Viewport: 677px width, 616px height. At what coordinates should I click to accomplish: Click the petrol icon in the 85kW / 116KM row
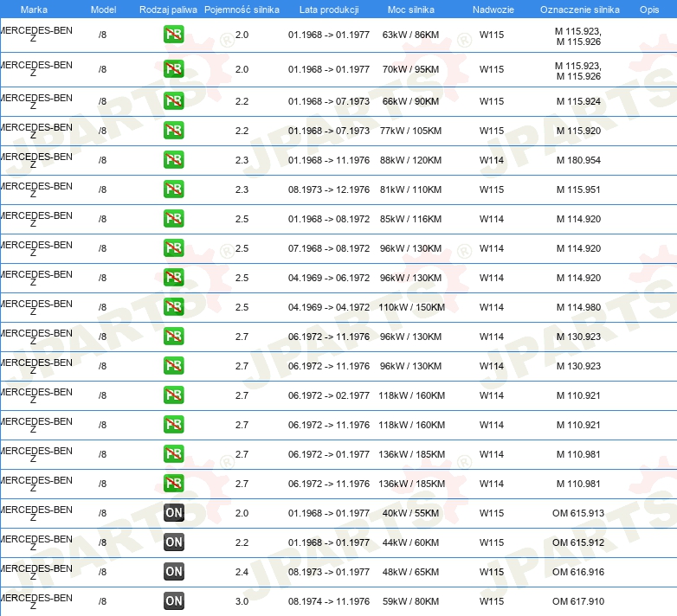(x=173, y=219)
